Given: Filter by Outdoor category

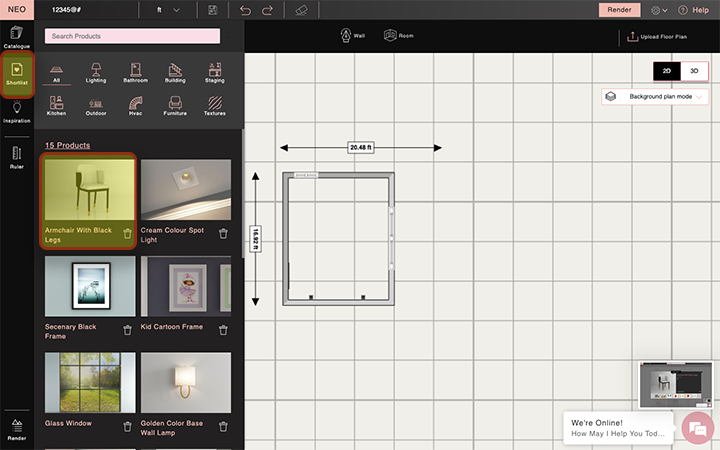Looking at the screenshot, I should [x=96, y=106].
